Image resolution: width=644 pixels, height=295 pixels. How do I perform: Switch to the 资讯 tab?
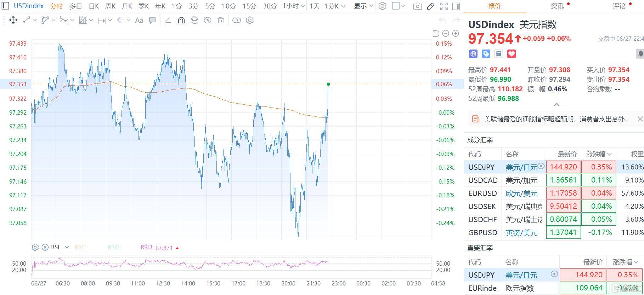tap(557, 6)
